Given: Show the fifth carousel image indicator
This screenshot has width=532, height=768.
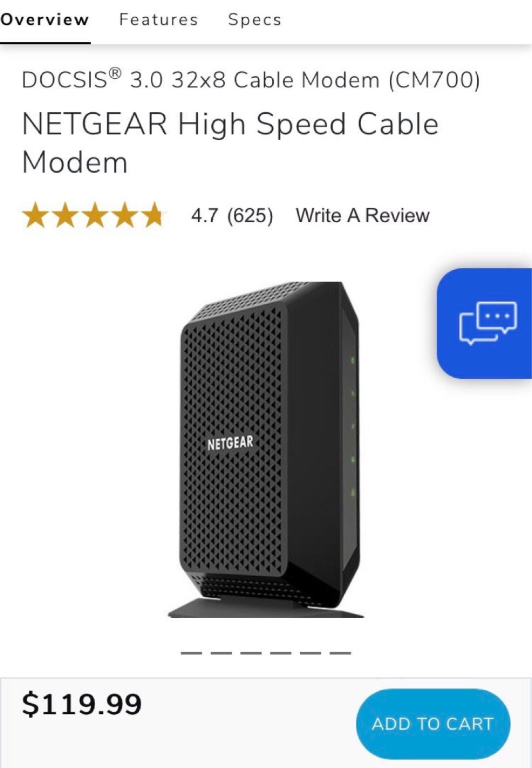Looking at the screenshot, I should pyautogui.click(x=310, y=653).
